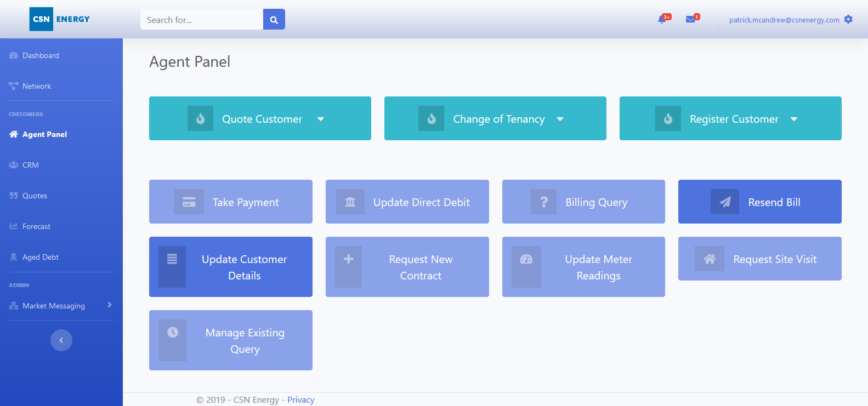
Task: Expand the Register Customer dropdown
Action: coord(793,119)
